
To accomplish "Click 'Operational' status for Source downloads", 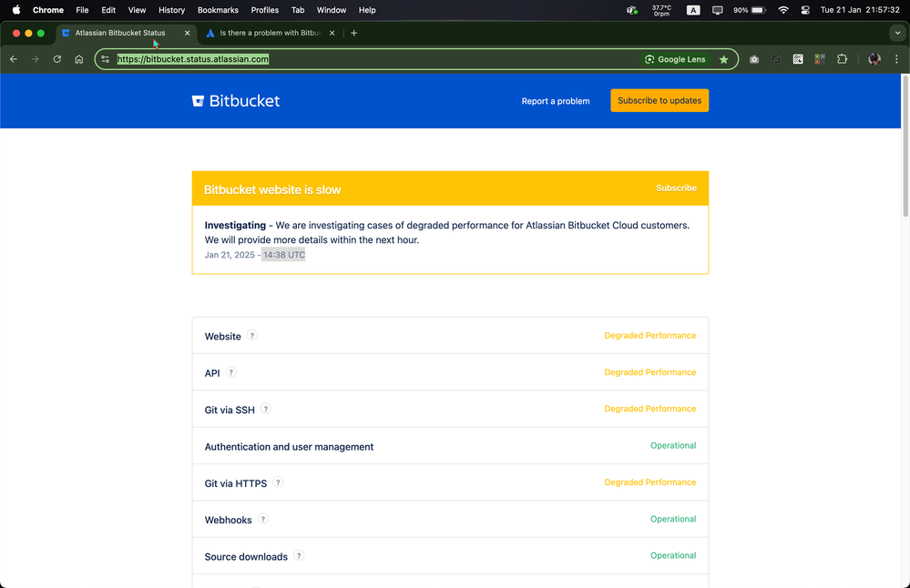I will tap(673, 555).
